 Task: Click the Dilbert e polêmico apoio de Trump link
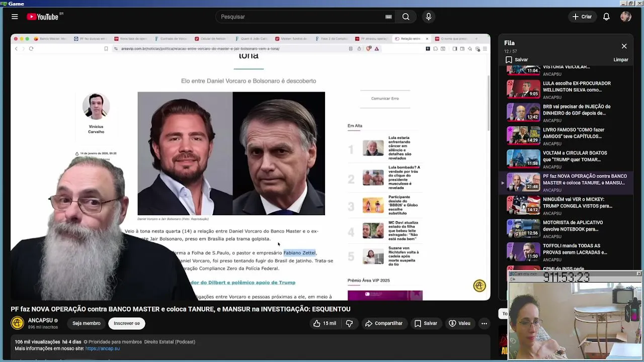(x=243, y=283)
